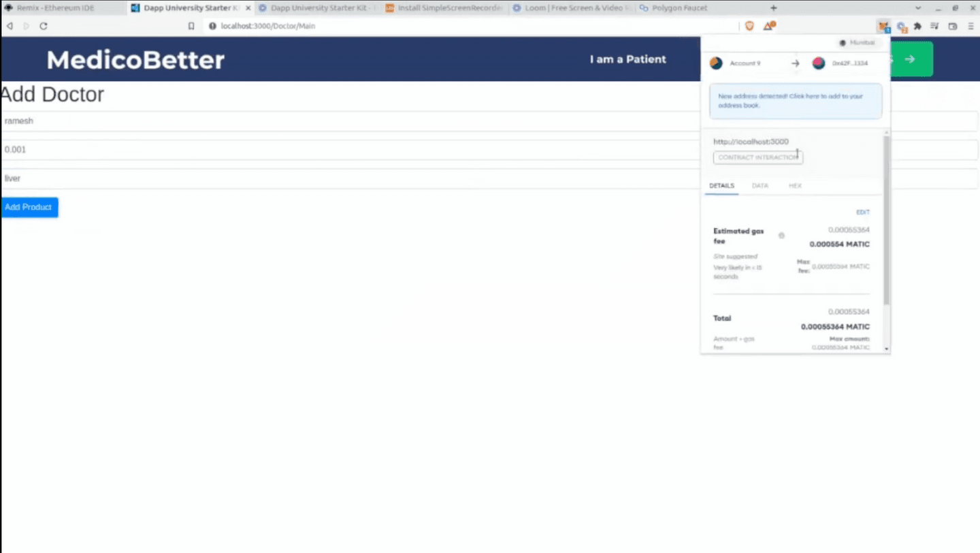Click the Account 9 sender label
Screen dimensions: 980x553
pyautogui.click(x=745, y=63)
